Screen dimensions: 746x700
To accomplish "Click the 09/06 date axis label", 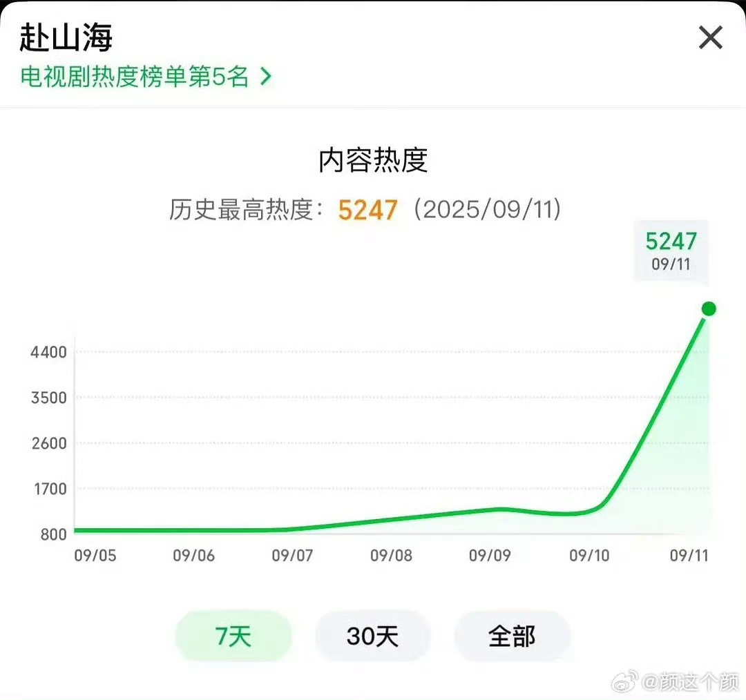I will pos(193,556).
